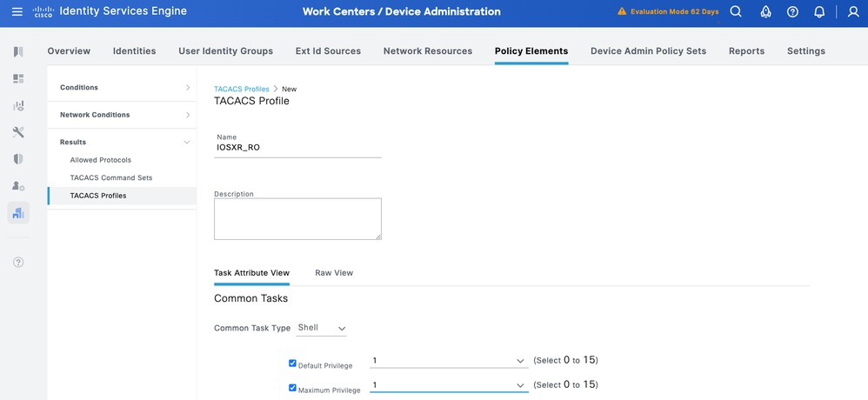
Task: Select TACACS Profiles in sidebar
Action: [98, 196]
